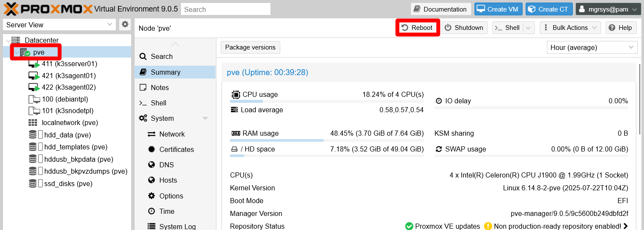Viewport: 644px width, 230px height.
Task: Click the hdd_data storage database icon
Action: (33, 135)
